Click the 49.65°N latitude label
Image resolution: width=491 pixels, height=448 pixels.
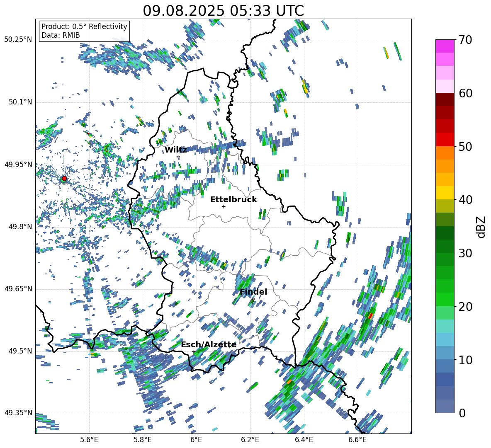[18, 289]
